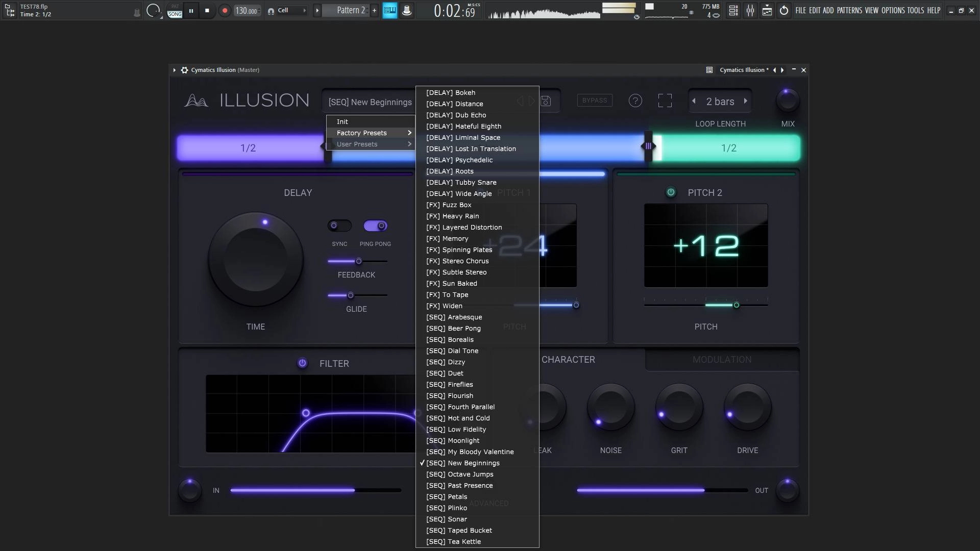Toggle the SYNC switch

(x=339, y=226)
